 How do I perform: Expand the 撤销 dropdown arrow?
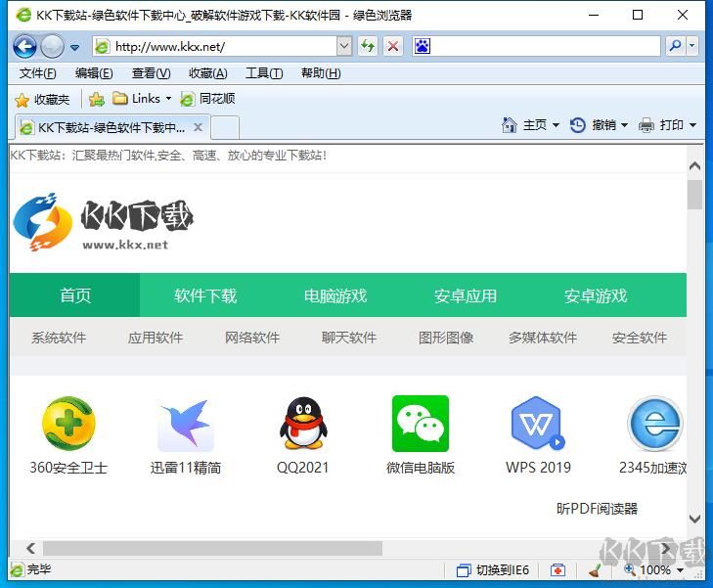pos(624,125)
